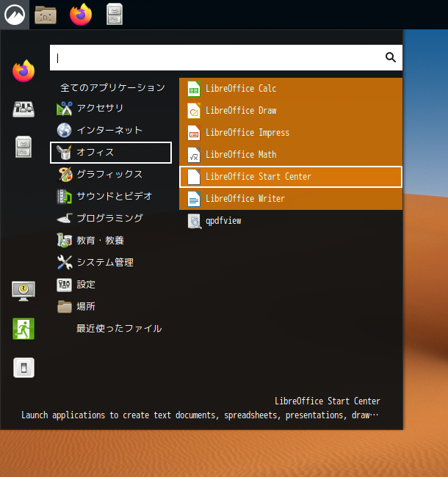448x477 pixels.
Task: Launch Firefox from the menu favorites sidebar
Action: point(24,70)
